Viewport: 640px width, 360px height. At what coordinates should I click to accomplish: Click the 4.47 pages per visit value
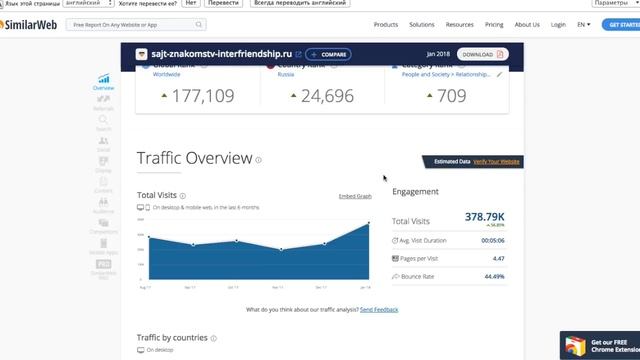point(498,258)
